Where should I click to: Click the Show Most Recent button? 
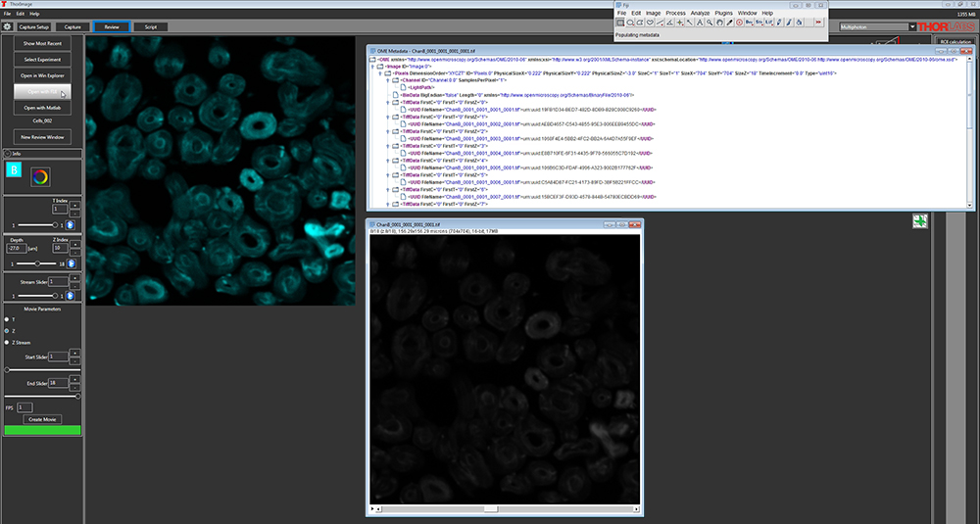tap(41, 44)
